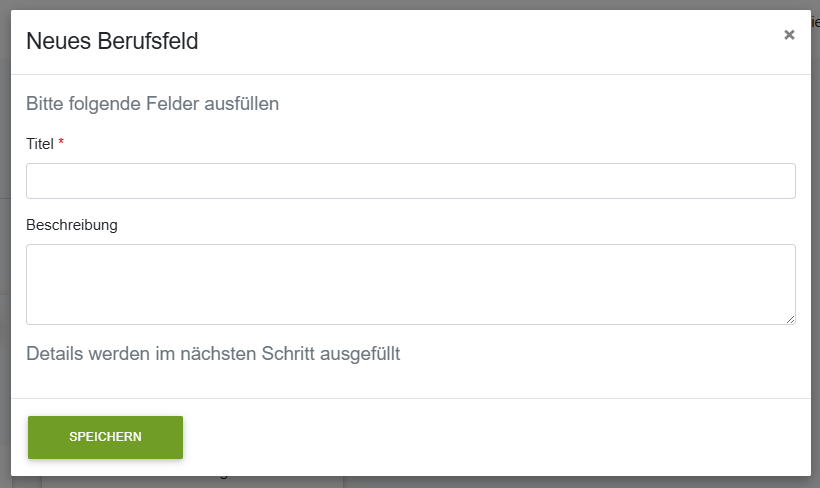Viewport: 820px width, 488px height.
Task: Close the Neues Berufsfeld dialog
Action: tap(789, 35)
